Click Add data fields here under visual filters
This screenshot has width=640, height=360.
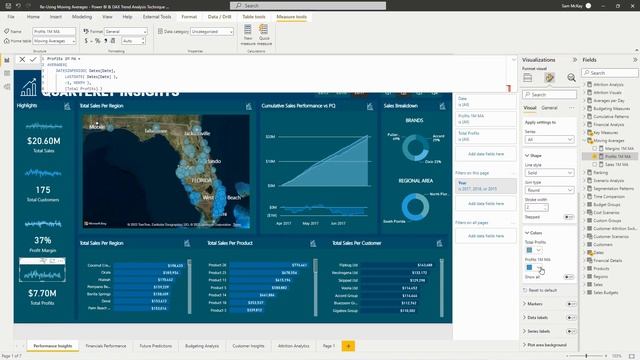tap(486, 154)
